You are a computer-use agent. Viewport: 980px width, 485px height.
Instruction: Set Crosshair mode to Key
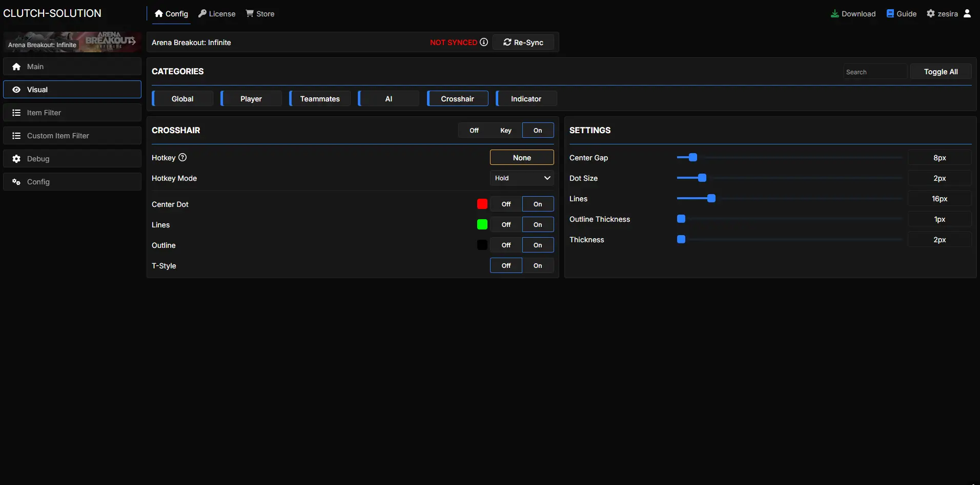[505, 130]
